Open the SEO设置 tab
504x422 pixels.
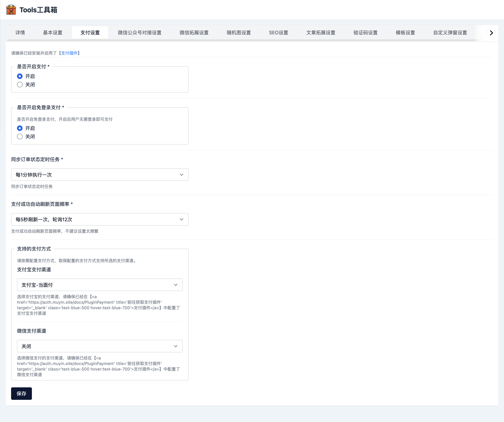(278, 33)
